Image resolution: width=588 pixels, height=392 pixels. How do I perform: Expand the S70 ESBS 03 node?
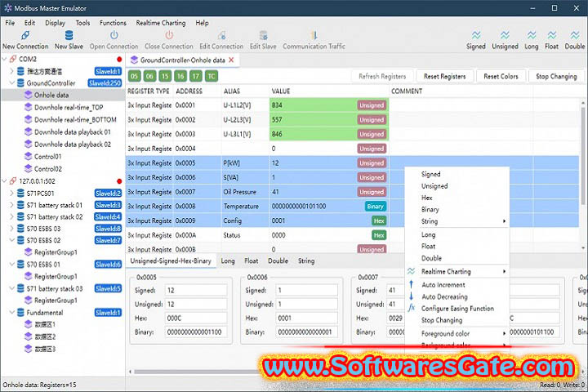coord(12,229)
